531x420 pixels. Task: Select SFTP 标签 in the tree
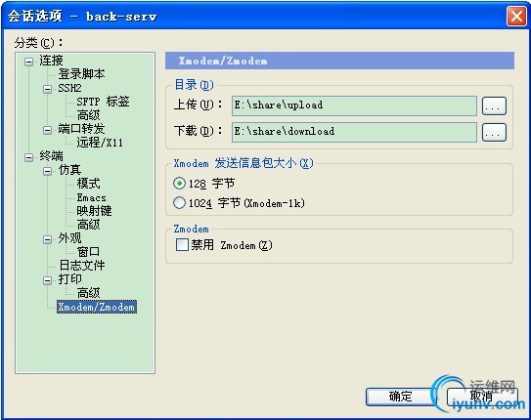[103, 102]
